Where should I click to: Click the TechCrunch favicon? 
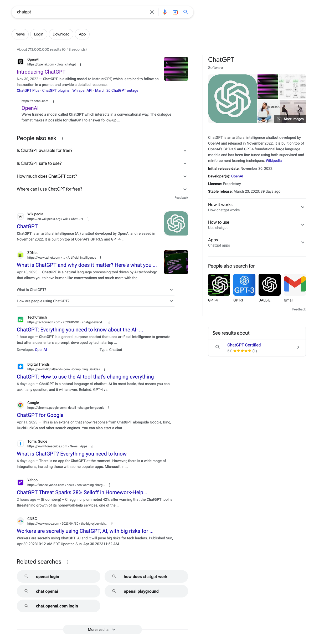tap(20, 320)
